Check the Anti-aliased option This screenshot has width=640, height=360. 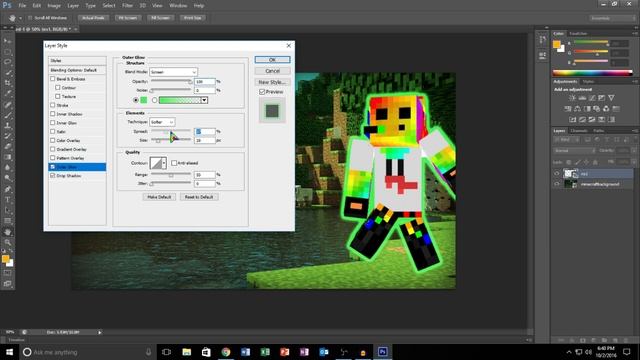point(174,163)
